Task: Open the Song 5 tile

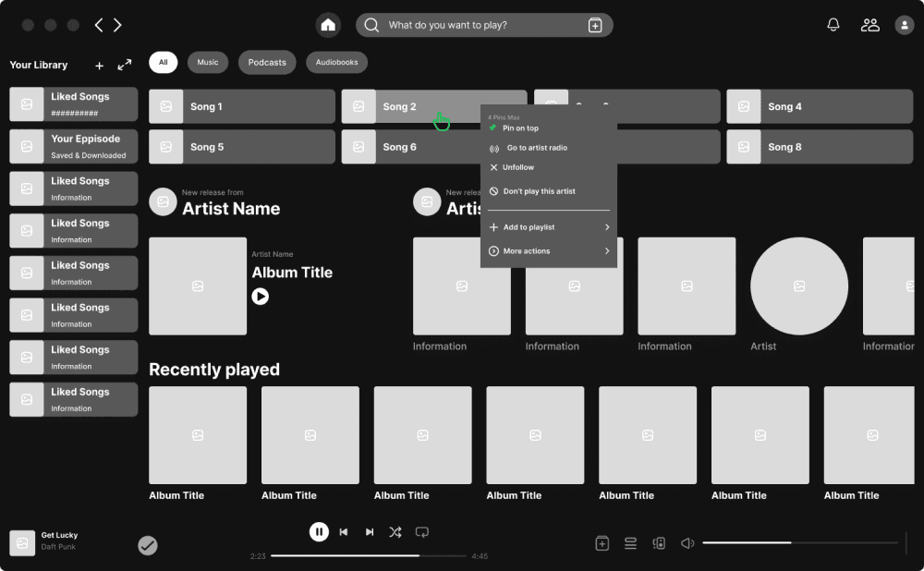Action: pyautogui.click(x=241, y=147)
